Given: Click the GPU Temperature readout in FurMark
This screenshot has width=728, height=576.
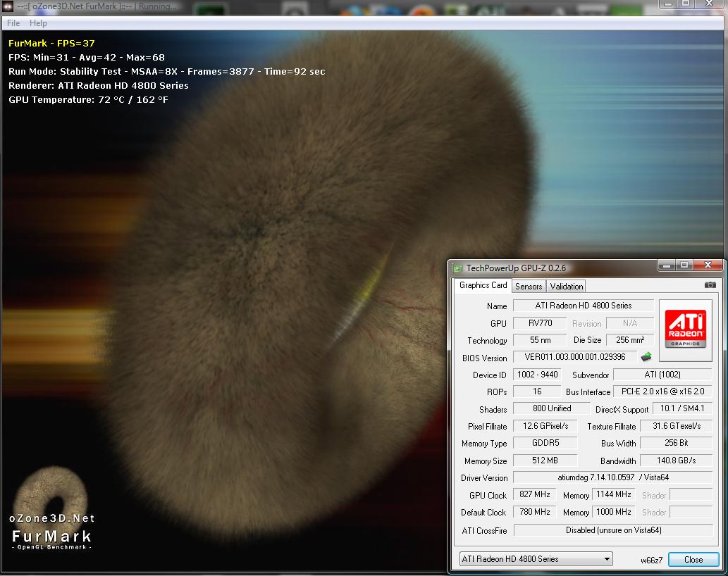Looking at the screenshot, I should 88,100.
